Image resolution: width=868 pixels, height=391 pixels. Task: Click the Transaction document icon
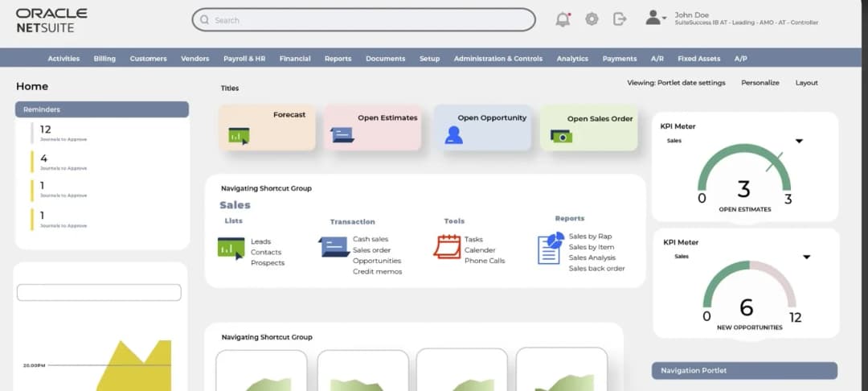(x=334, y=247)
